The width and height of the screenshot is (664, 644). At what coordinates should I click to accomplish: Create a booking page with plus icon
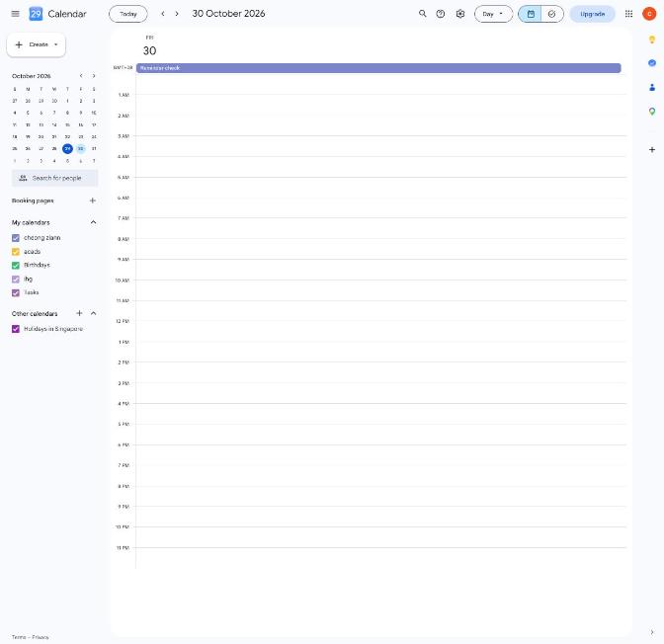[x=93, y=201]
